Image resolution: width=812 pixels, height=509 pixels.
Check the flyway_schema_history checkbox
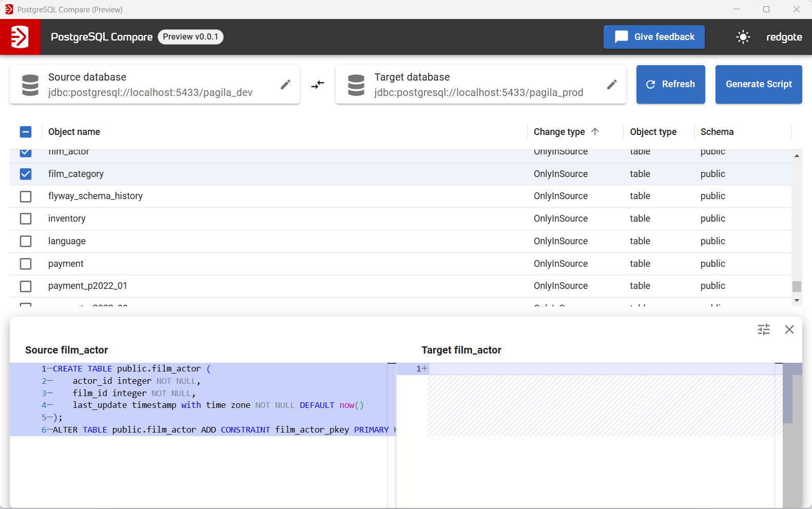26,197
